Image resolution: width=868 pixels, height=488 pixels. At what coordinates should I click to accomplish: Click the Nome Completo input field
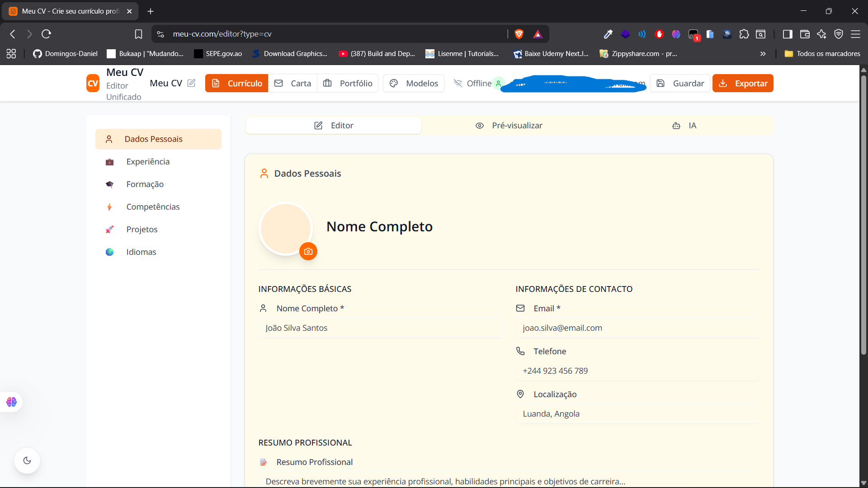[380, 328]
